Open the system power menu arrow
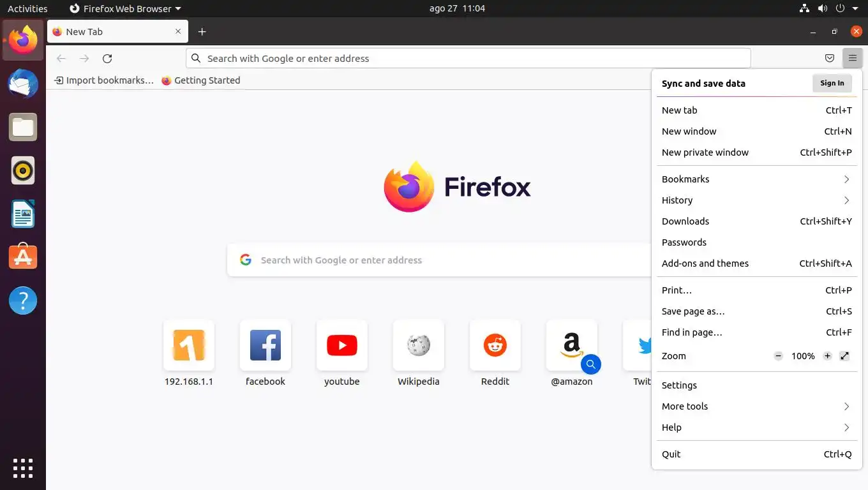This screenshot has width=868, height=490. tap(855, 9)
